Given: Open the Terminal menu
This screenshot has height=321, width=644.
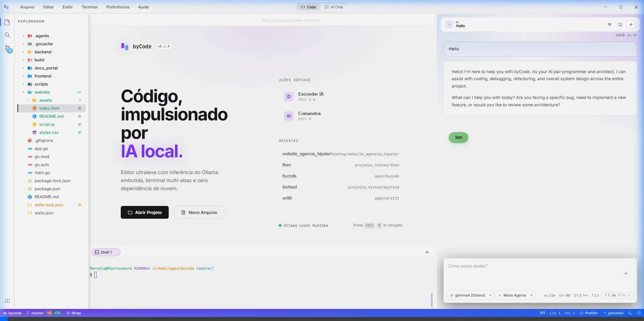Looking at the screenshot, I should [x=89, y=7].
